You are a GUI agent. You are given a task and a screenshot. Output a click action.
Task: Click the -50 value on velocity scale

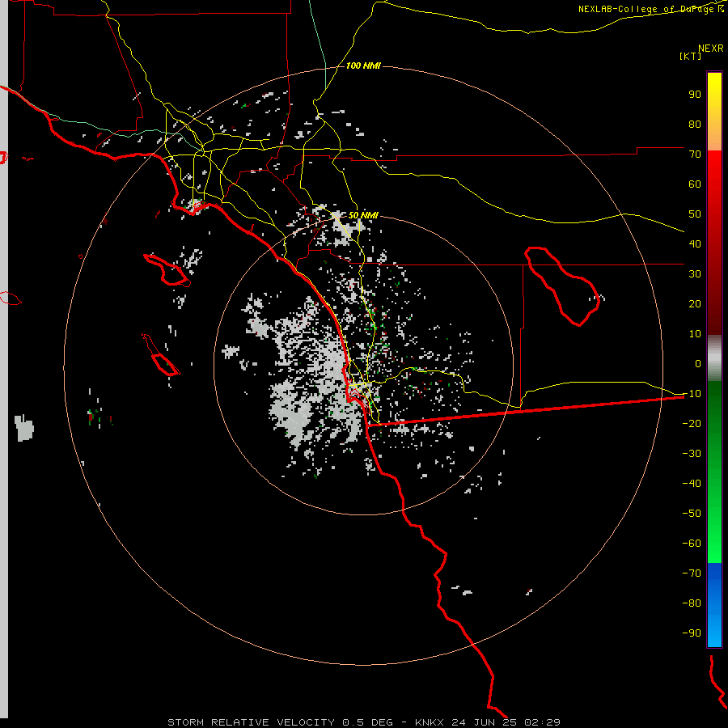click(692, 514)
